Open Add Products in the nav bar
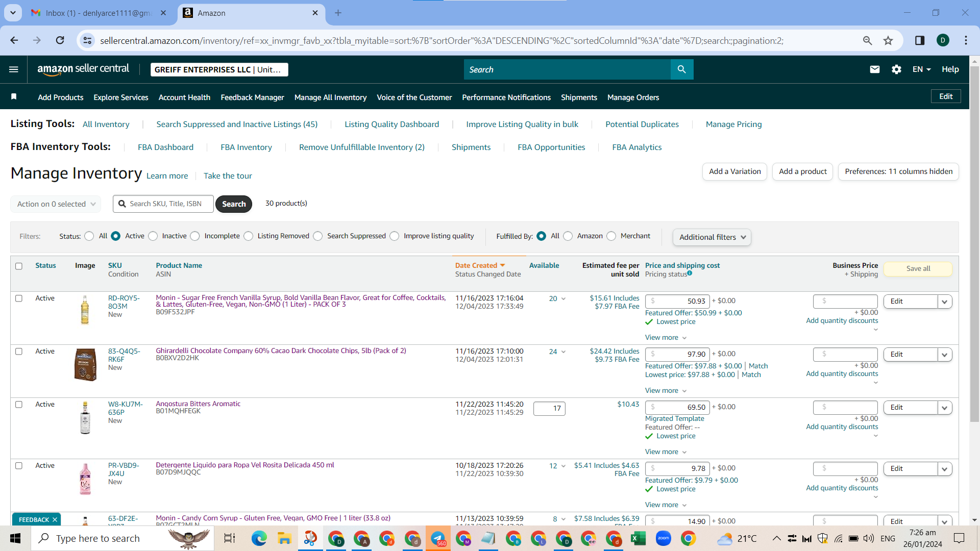 [61, 97]
